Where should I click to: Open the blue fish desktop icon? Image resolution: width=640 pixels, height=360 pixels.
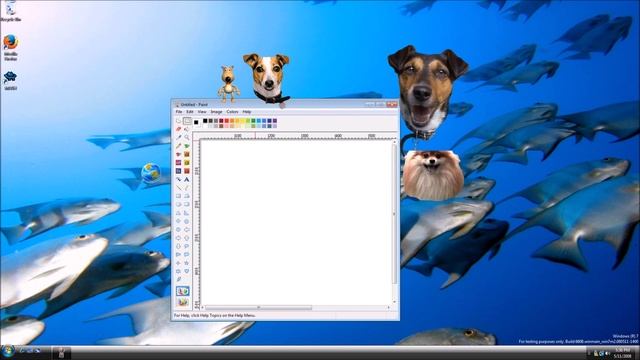pyautogui.click(x=10, y=80)
